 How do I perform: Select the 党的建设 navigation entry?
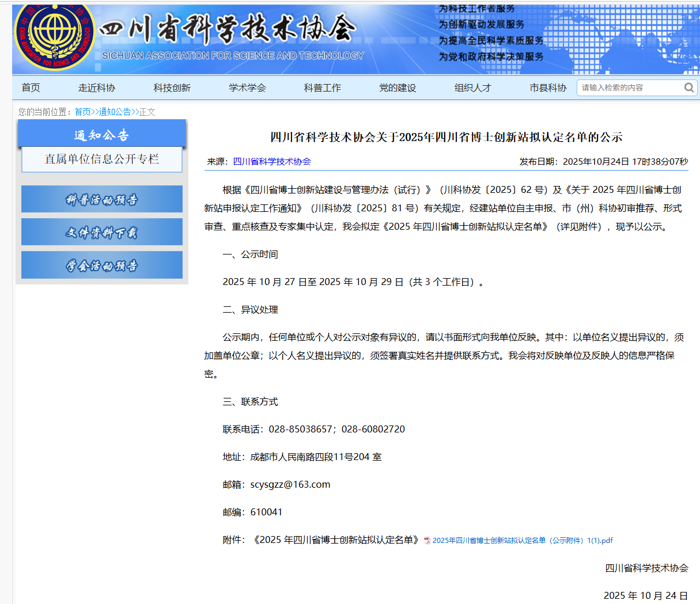coord(398,88)
